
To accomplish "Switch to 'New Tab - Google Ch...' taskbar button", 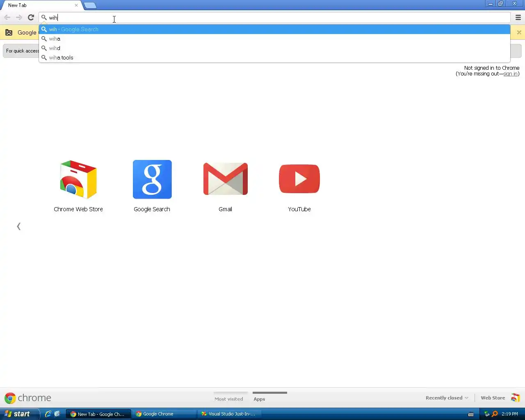I will click(x=98, y=414).
